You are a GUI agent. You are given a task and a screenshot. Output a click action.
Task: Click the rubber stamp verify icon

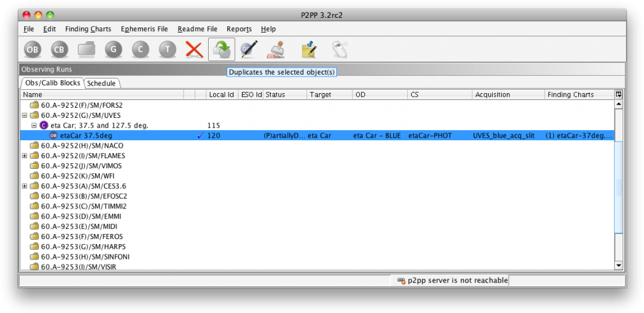pyautogui.click(x=276, y=49)
